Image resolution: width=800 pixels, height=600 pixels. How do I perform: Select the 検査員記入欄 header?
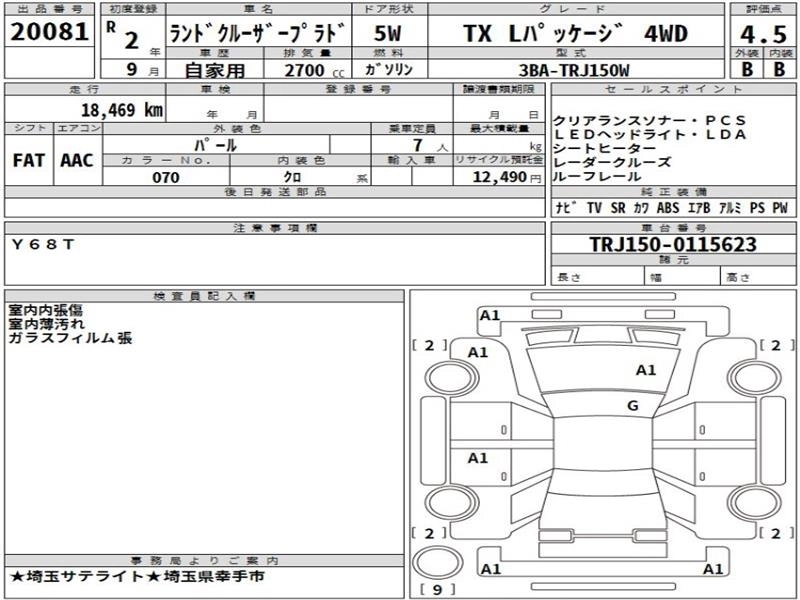[x=204, y=295]
